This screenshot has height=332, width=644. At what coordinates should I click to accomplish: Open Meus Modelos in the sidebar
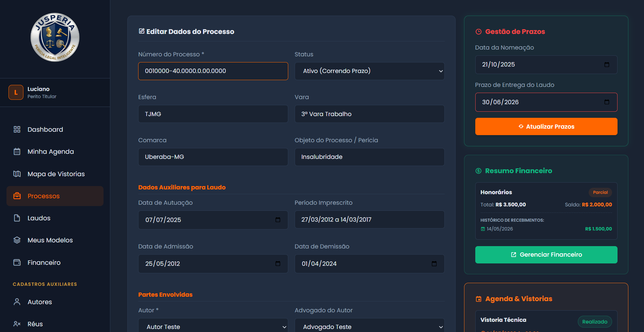[x=55, y=240]
